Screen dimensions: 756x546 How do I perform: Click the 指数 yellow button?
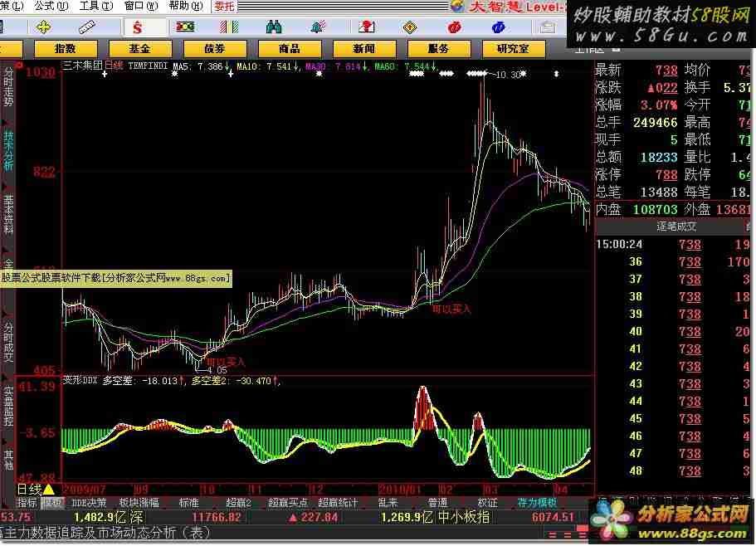66,49
